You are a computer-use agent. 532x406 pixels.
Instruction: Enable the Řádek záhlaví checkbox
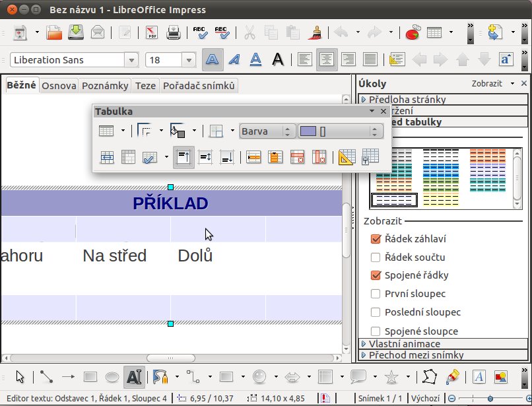pos(376,239)
